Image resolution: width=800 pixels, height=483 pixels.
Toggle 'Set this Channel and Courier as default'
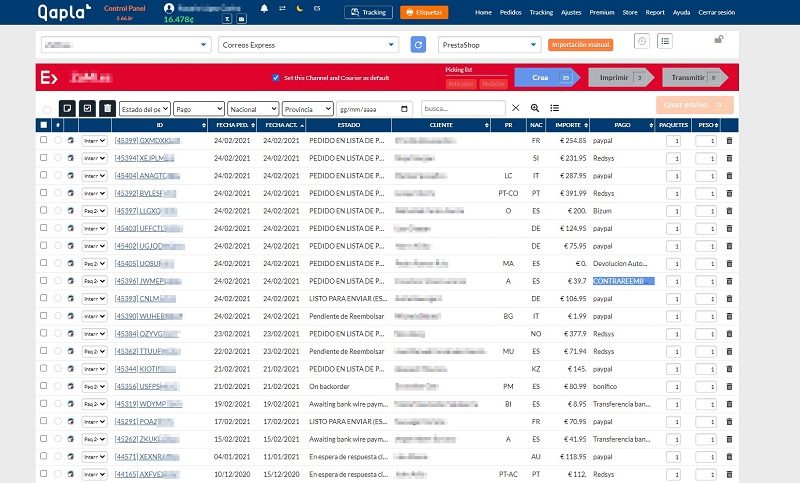click(x=276, y=78)
